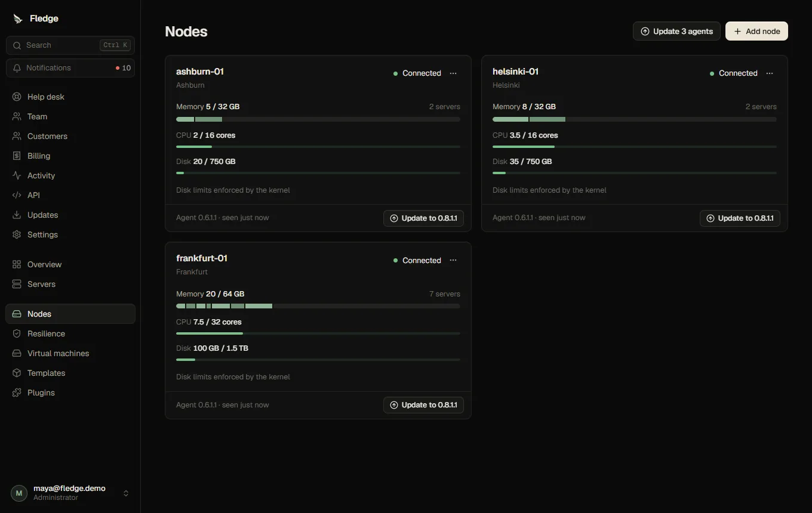This screenshot has height=513, width=812.
Task: Click the Virtual machines icon
Action: (17, 353)
